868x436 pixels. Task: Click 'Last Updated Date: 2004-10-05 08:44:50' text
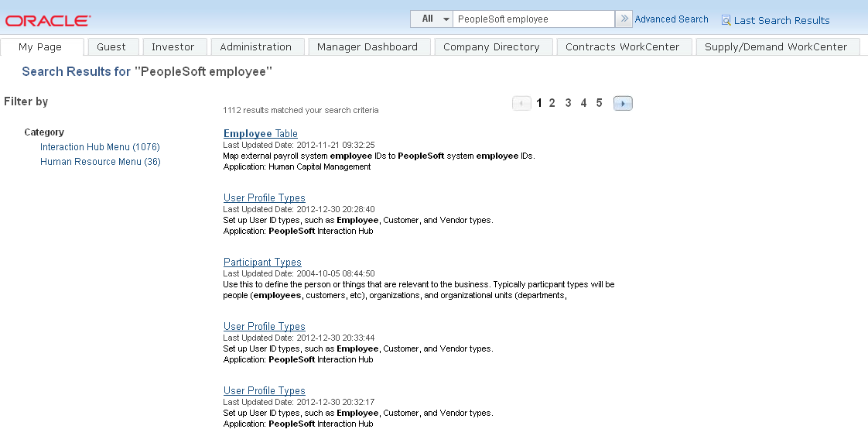click(x=299, y=273)
